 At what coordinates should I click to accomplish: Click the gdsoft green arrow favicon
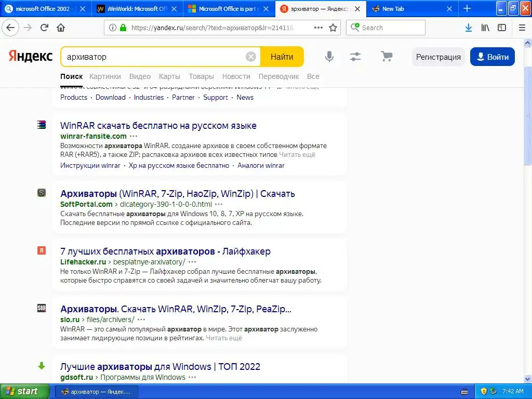click(x=42, y=366)
